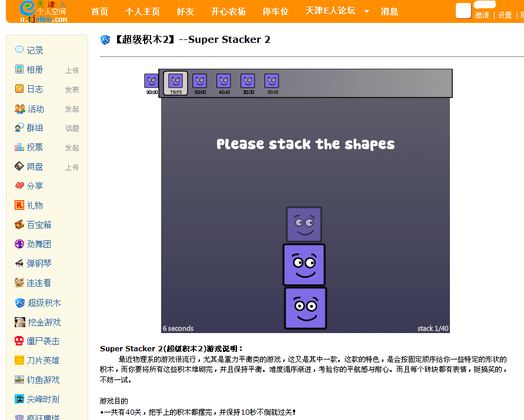Viewport: 524px width, 420px height.
Task: Click 话题 next to 群组
Action: (72, 128)
